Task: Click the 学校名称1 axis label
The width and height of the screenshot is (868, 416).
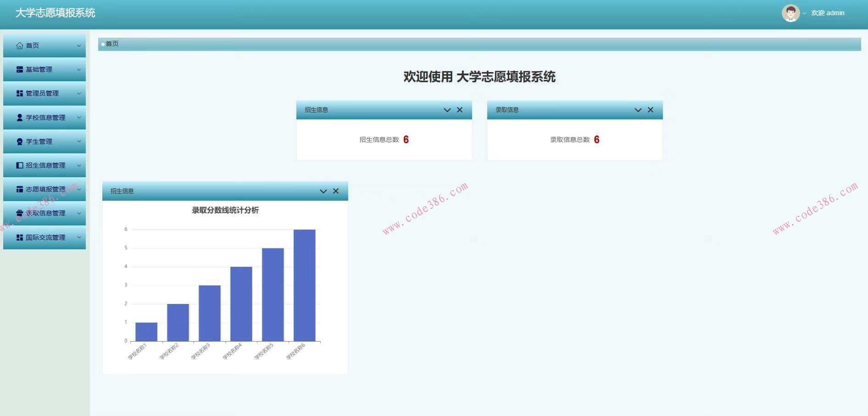Action: pos(137,351)
